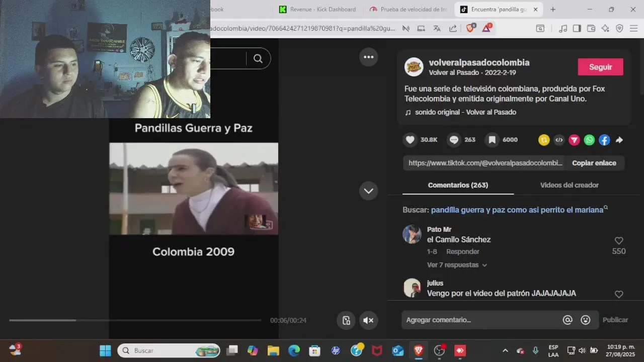The height and width of the screenshot is (362, 644).
Task: Open the volveralpasadocolombia username link
Action: (479, 63)
